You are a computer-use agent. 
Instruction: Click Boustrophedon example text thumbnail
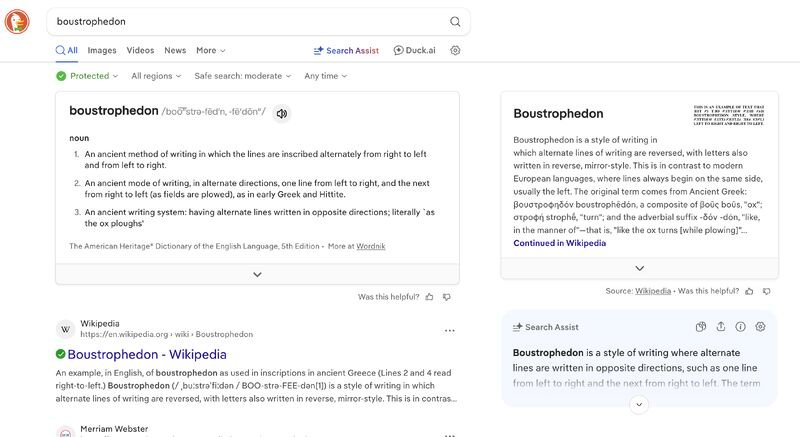[729, 116]
